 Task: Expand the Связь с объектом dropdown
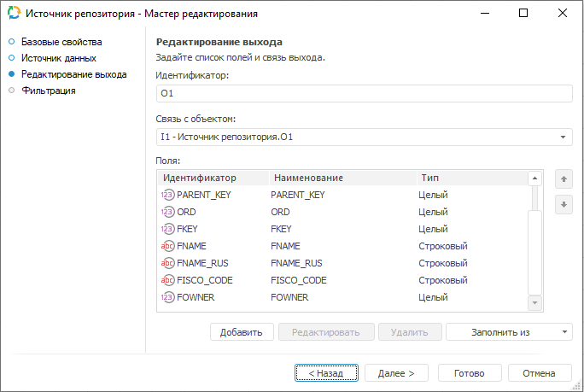[x=564, y=137]
